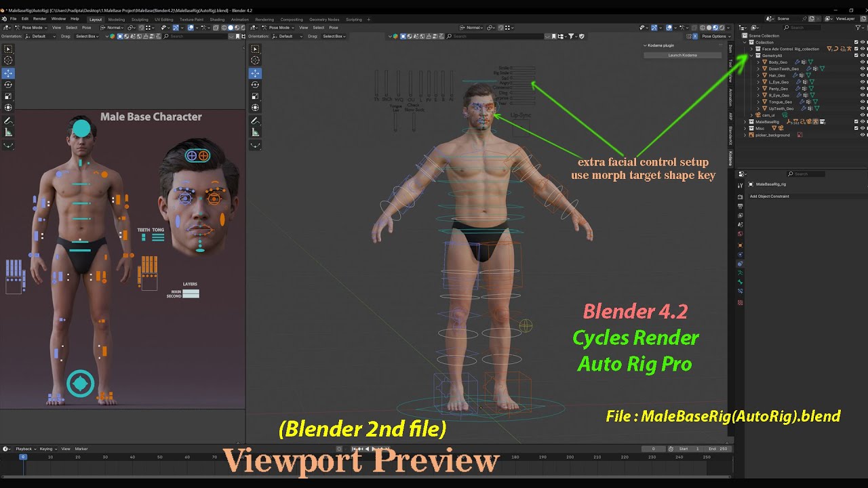Activate the Scale tool in left viewport
This screenshot has height=488, width=868.
(x=8, y=96)
